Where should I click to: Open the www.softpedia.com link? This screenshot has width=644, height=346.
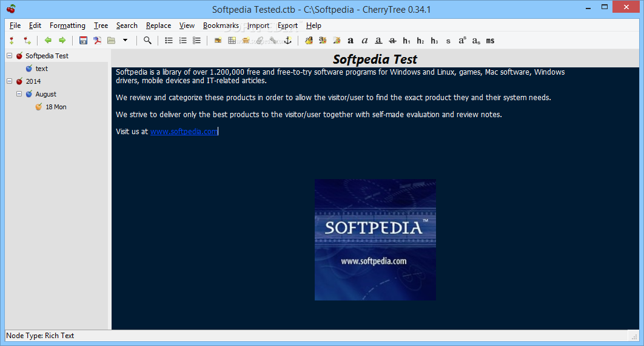[184, 132]
